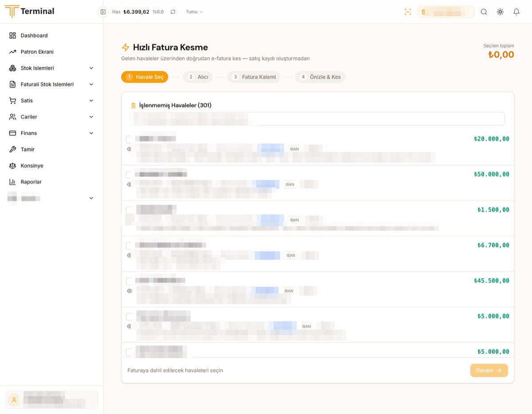
Task: Click the ₺1.500,00 amount
Action: click(x=493, y=210)
